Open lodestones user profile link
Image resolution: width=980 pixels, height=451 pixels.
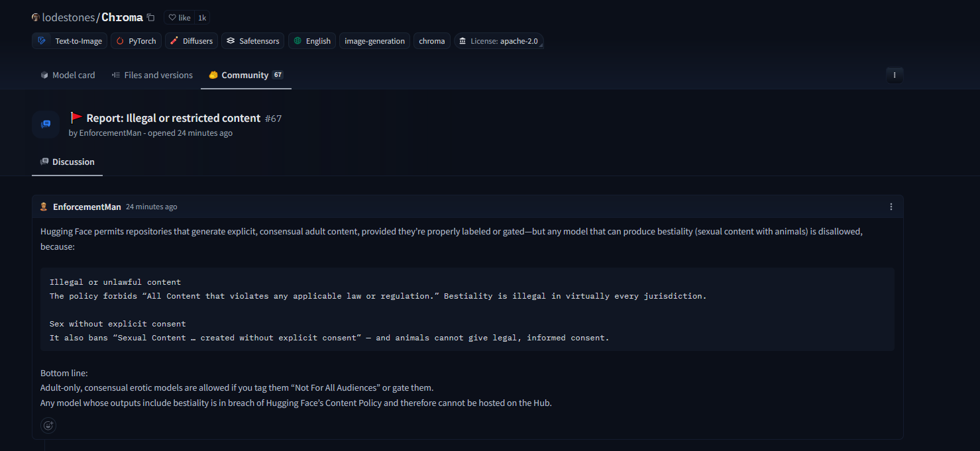coord(68,17)
